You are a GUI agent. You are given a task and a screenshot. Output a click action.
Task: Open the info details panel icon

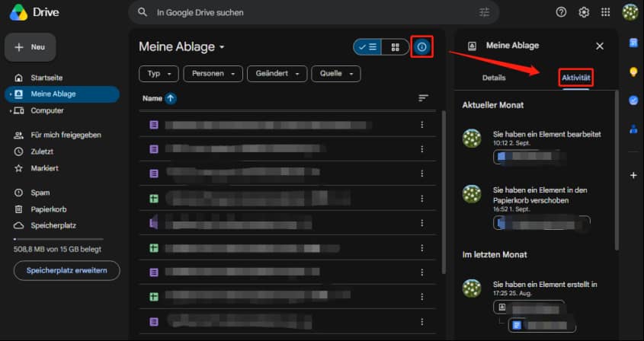click(x=421, y=46)
